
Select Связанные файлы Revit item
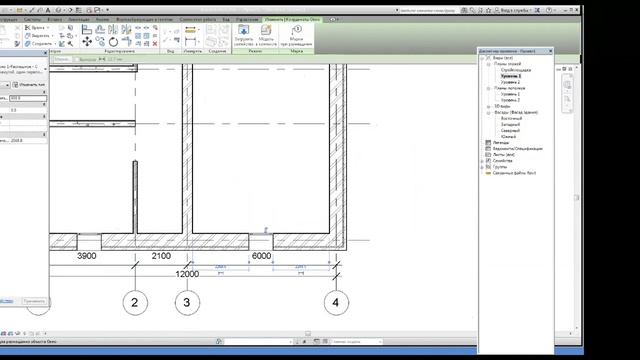point(514,173)
